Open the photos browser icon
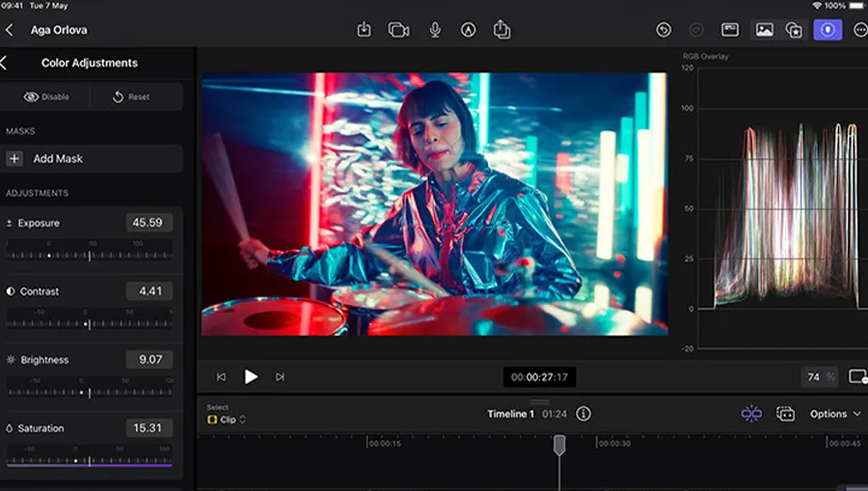Screen dimensions: 868x491 tap(764, 30)
